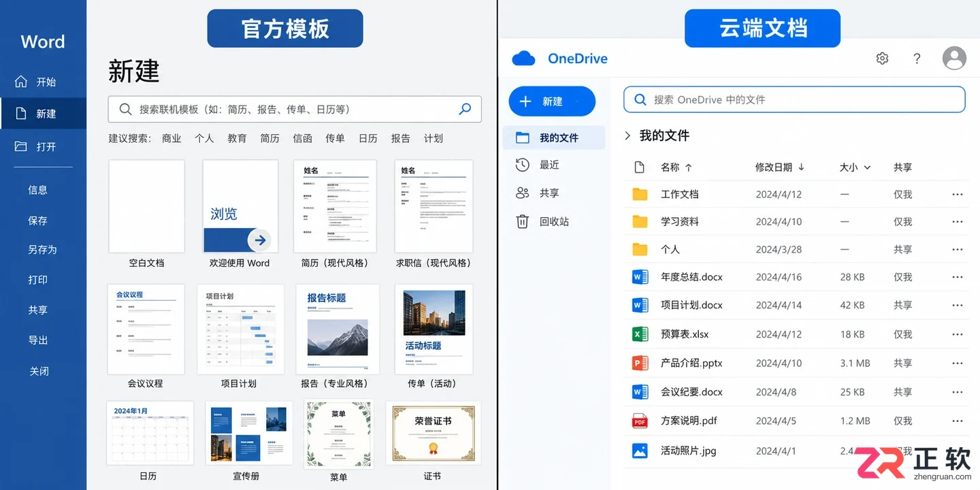Select 新建 in Word sidebar
The image size is (980, 490).
44,114
